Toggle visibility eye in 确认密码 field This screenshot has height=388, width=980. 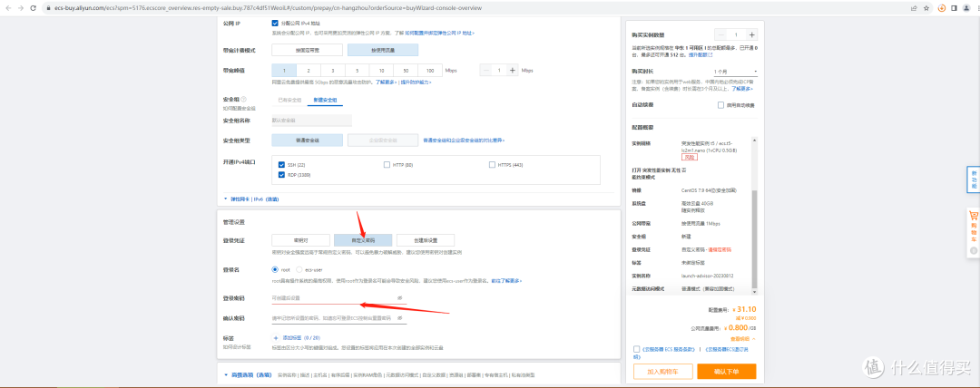tap(399, 318)
